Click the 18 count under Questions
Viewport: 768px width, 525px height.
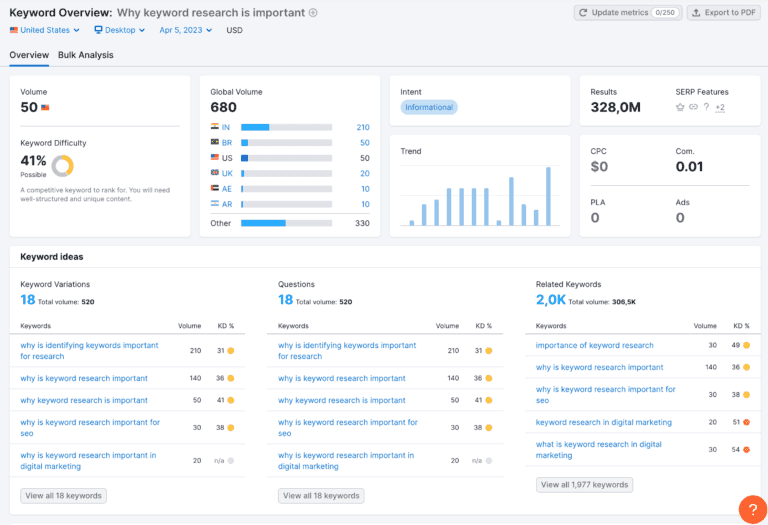[286, 300]
